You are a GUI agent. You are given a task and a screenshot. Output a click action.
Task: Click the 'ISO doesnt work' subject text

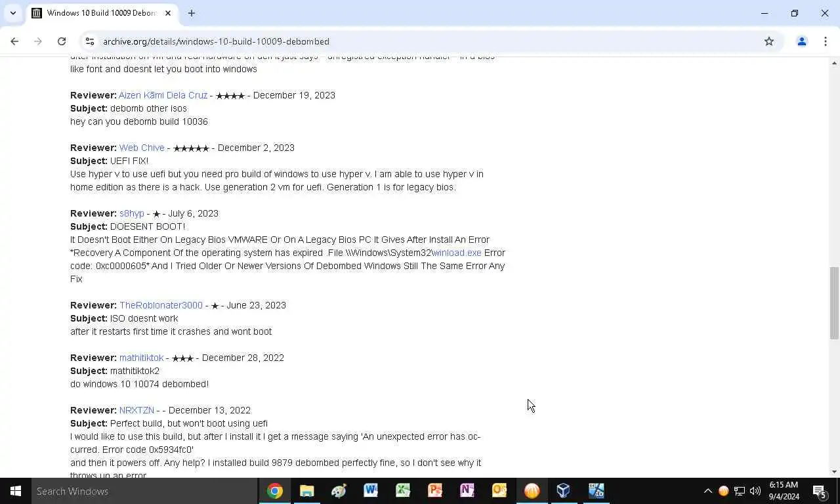click(x=144, y=318)
